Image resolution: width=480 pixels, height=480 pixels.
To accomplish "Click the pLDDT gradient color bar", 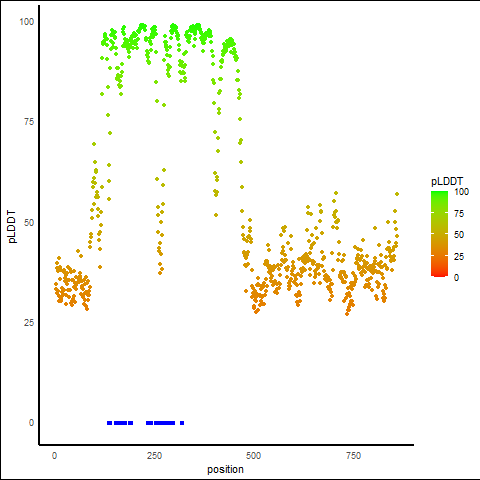I will coord(439,234).
